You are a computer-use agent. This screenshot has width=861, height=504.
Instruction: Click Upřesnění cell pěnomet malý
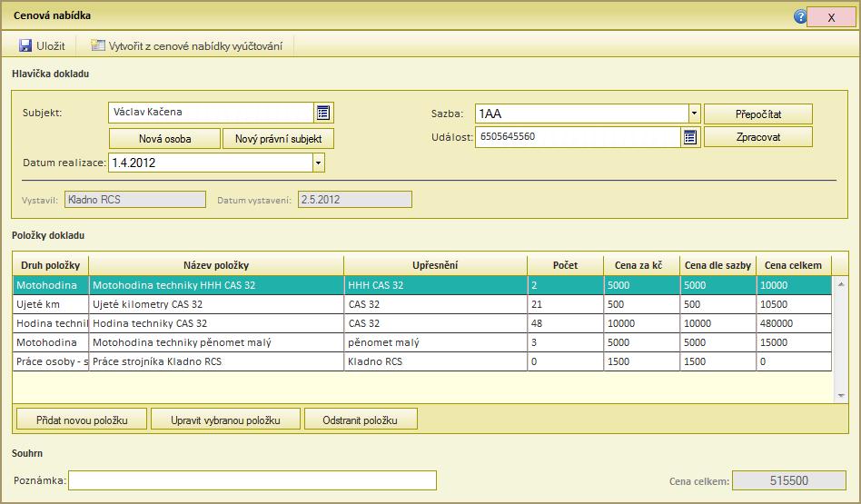tap(435, 342)
